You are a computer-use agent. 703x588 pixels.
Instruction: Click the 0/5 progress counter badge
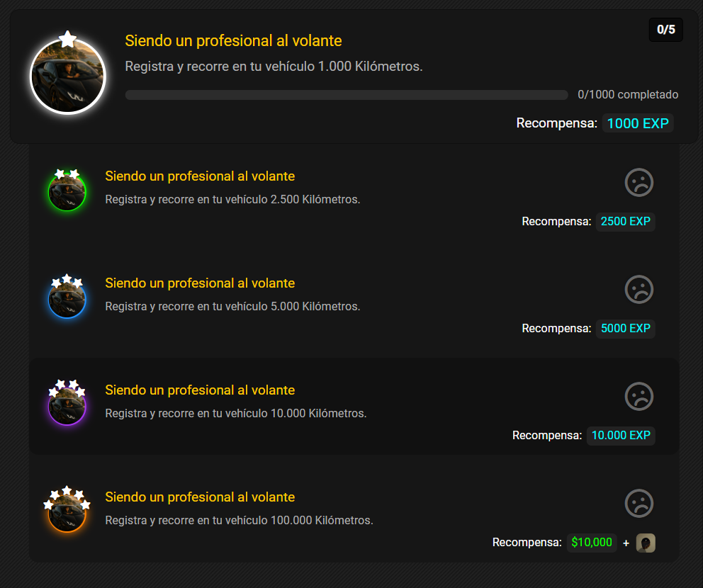coord(665,30)
